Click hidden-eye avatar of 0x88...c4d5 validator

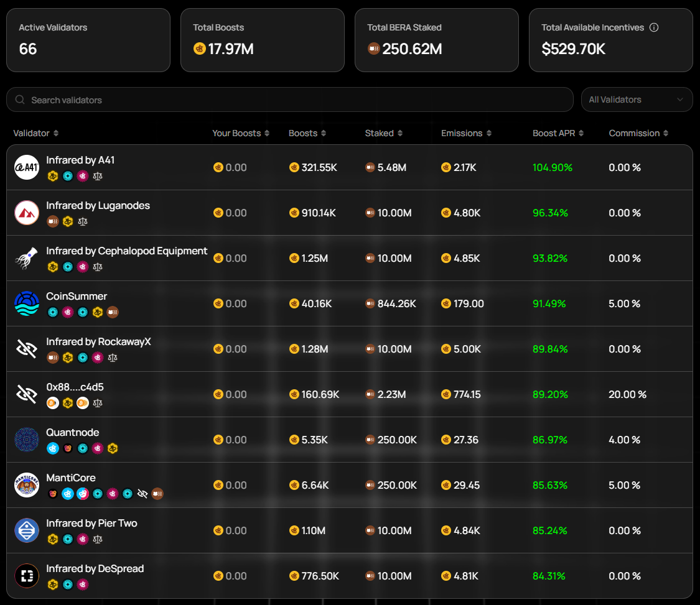(27, 394)
